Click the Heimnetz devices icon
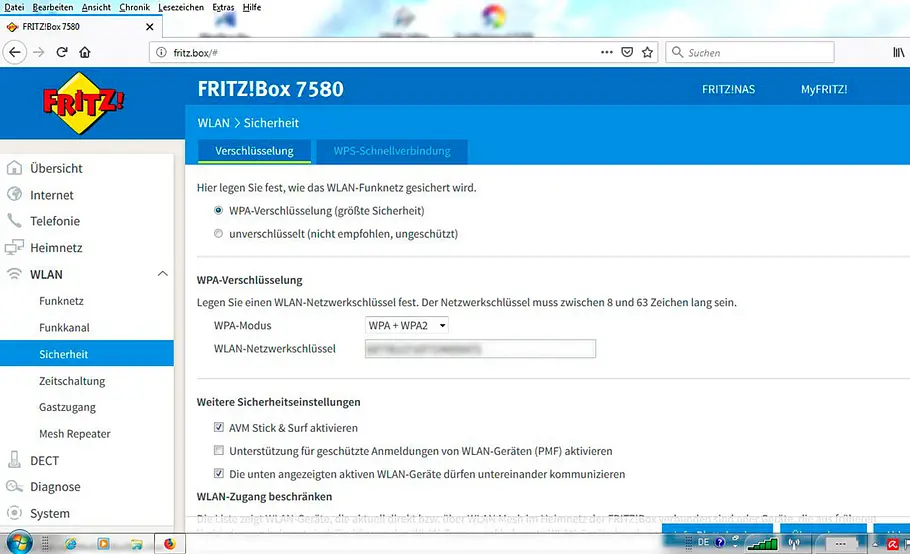Screen dimensions: 910x554 coord(14,247)
